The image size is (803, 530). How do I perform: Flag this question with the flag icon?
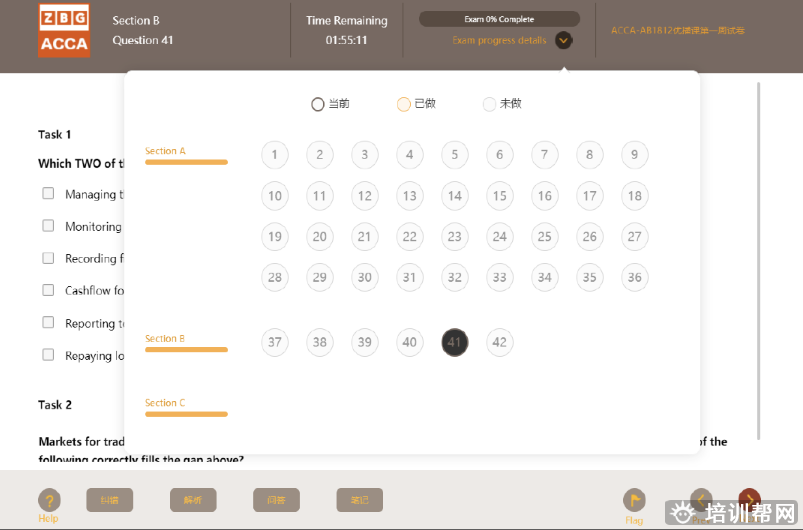coord(634,500)
